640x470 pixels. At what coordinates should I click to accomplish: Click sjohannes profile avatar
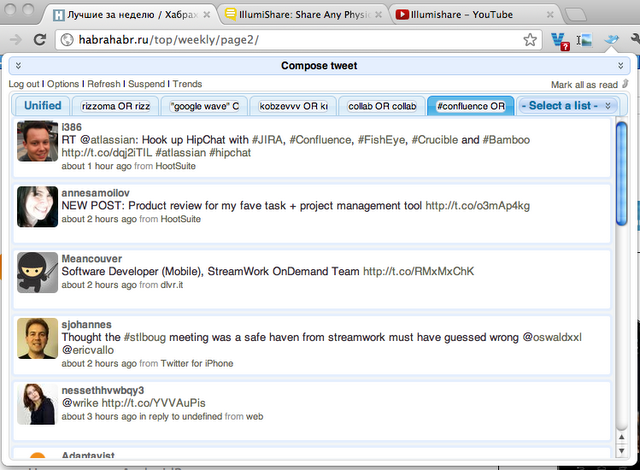(x=38, y=339)
